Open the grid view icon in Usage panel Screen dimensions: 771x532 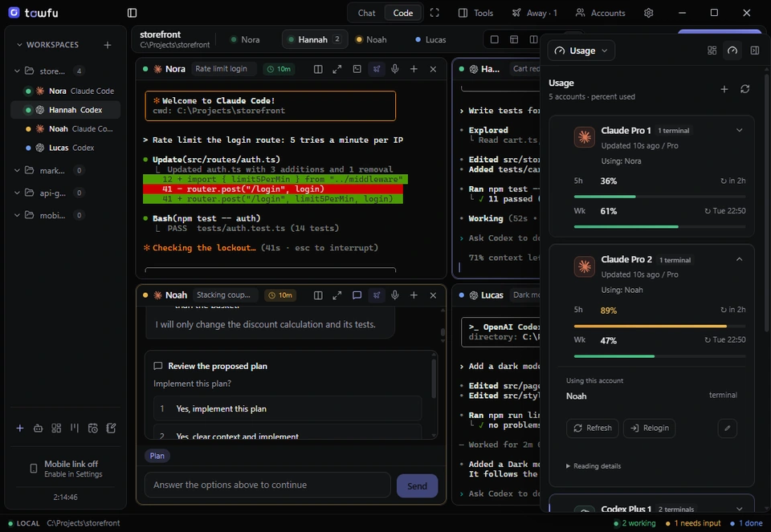click(x=712, y=50)
